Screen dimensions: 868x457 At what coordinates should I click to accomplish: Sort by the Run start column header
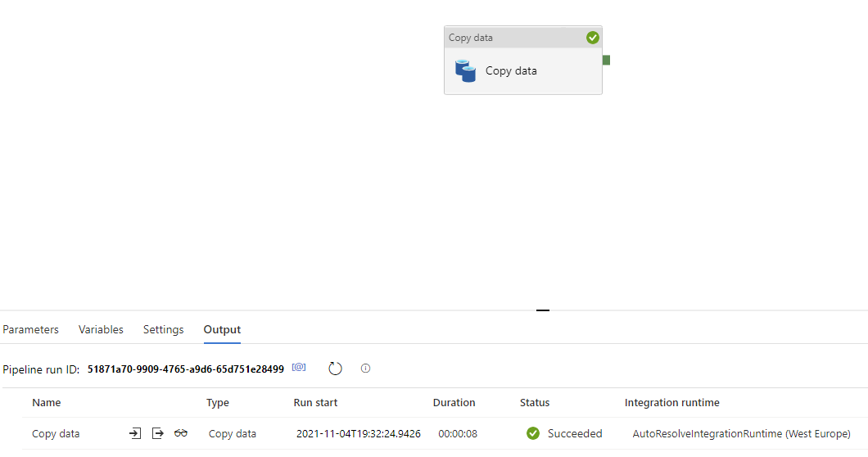click(315, 402)
